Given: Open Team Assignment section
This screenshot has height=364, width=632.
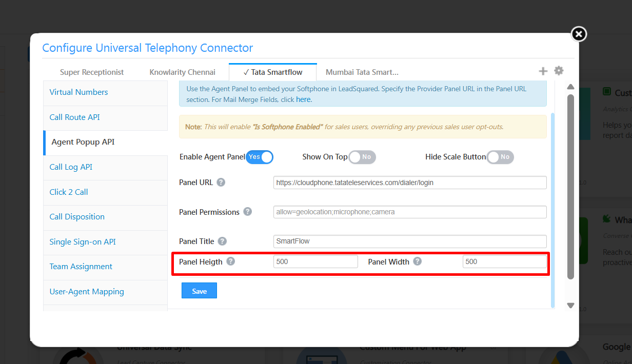Looking at the screenshot, I should coord(106,267).
